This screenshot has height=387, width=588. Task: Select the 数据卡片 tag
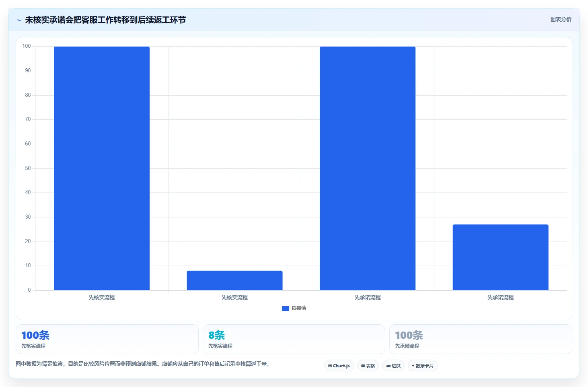coord(423,366)
